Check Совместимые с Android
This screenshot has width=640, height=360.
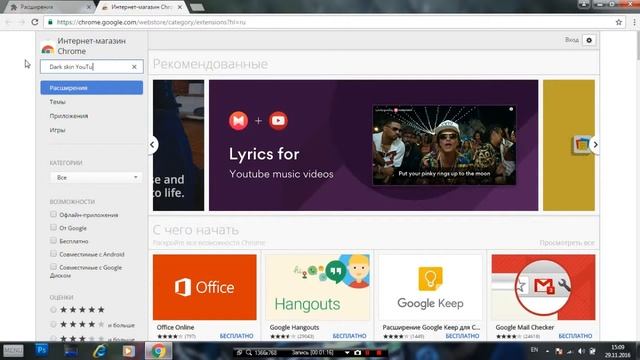tap(53, 253)
